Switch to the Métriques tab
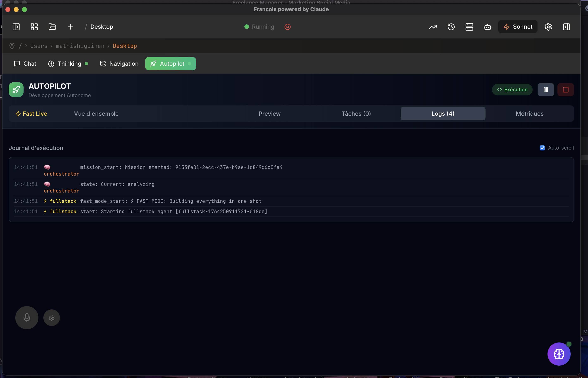 [x=529, y=113]
